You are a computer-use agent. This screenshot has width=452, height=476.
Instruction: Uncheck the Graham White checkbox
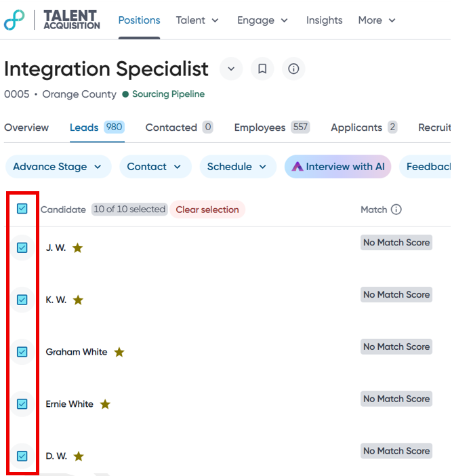click(22, 352)
